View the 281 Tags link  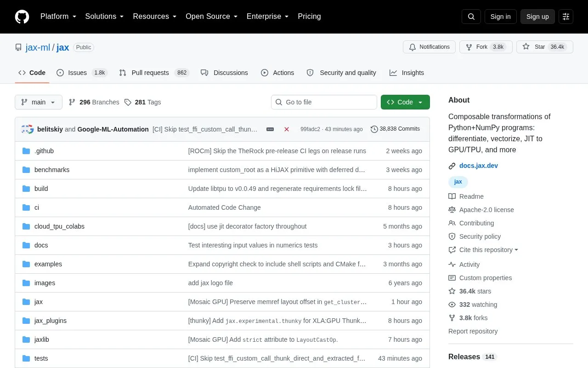pyautogui.click(x=142, y=102)
